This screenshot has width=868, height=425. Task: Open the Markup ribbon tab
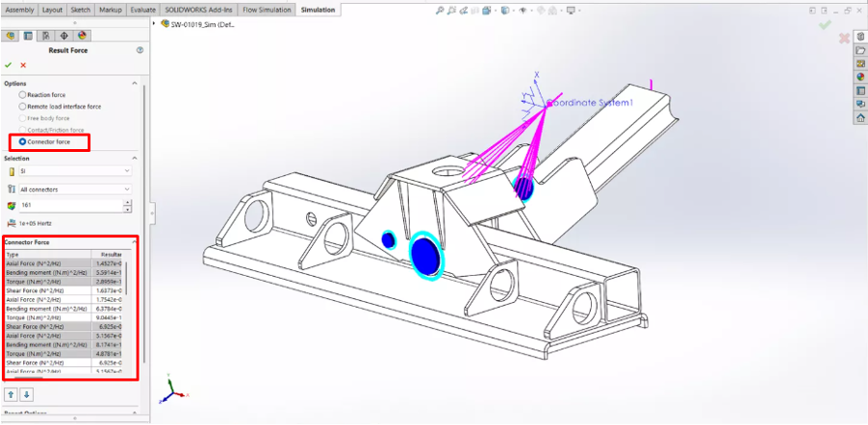pyautogui.click(x=111, y=10)
